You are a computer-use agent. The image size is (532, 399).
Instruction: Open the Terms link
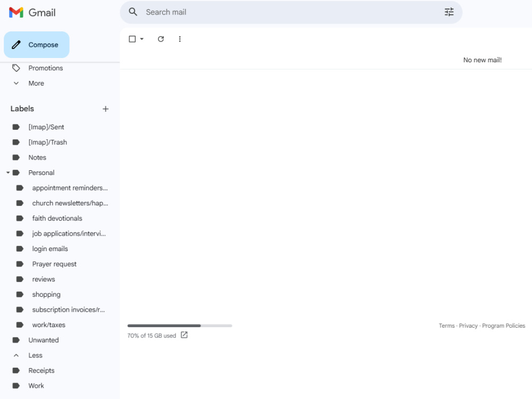tap(446, 326)
